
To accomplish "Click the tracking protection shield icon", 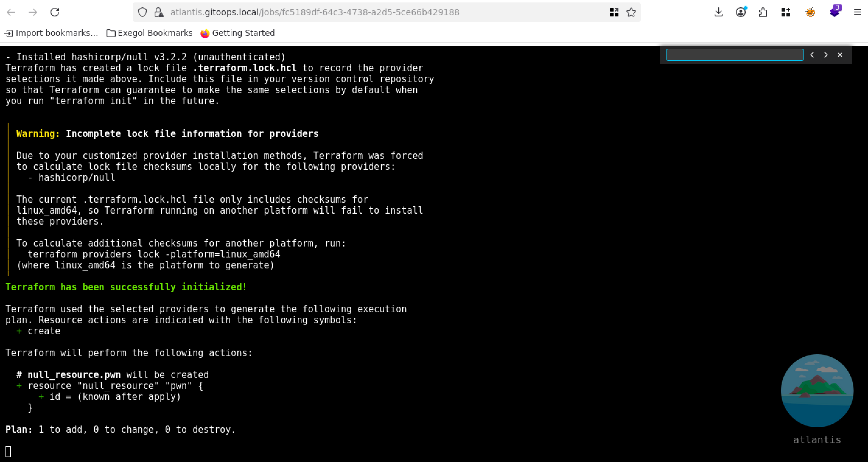I will [142, 12].
